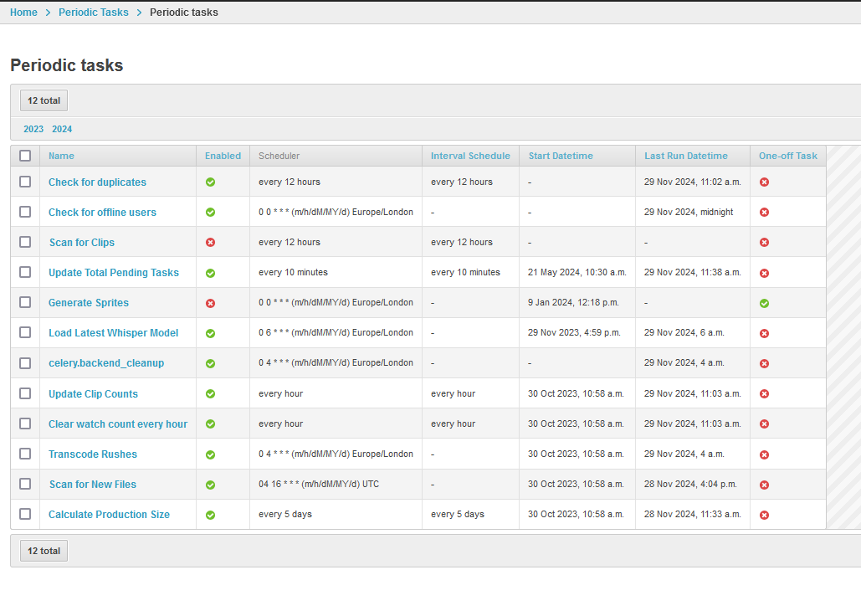
Task: Filter tasks by the 2024 date link
Action: (62, 129)
